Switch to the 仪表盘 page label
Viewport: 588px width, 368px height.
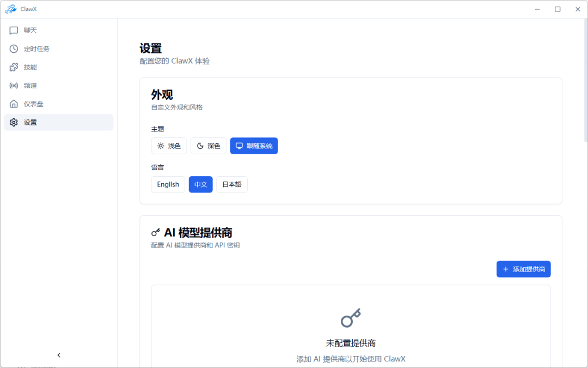[x=34, y=104]
